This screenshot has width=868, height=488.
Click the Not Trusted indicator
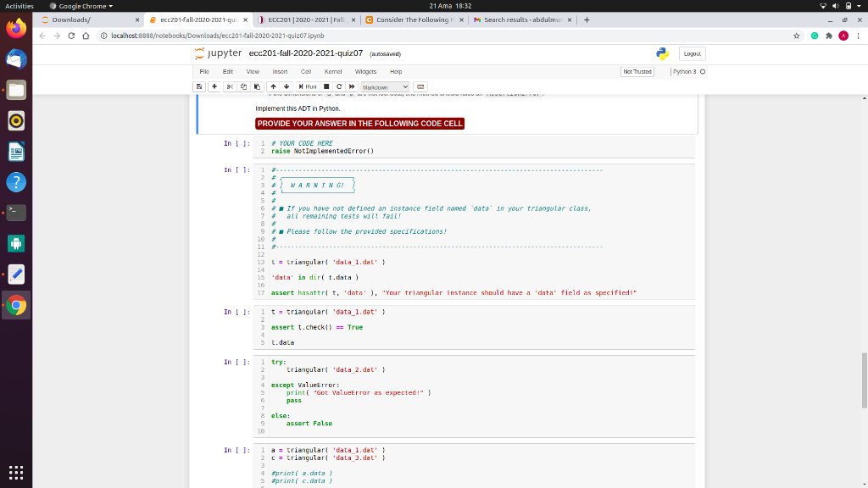click(637, 71)
